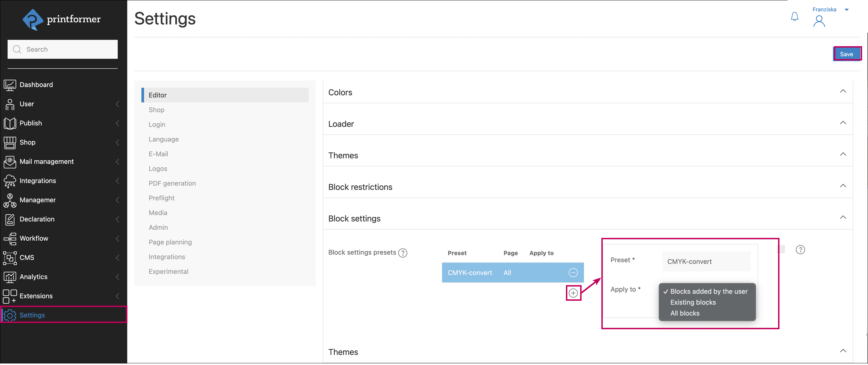Click help icon beside Block settings presets
The height and width of the screenshot is (365, 868).
[403, 253]
